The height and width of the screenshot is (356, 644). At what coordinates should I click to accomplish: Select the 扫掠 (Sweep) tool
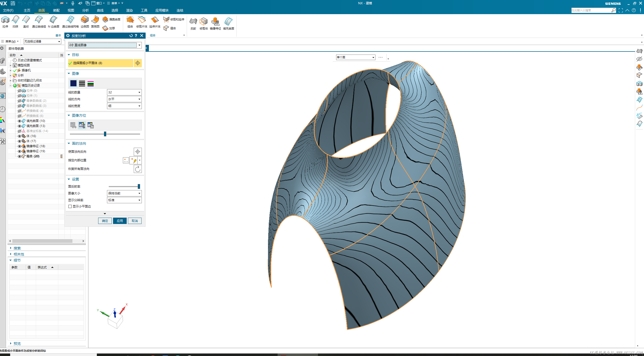coord(15,22)
